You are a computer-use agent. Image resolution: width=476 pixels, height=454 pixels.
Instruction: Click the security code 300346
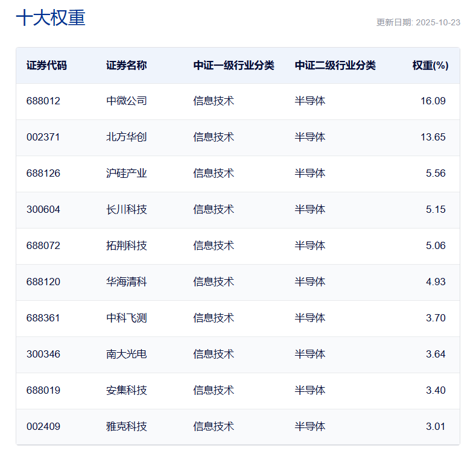[43, 355]
